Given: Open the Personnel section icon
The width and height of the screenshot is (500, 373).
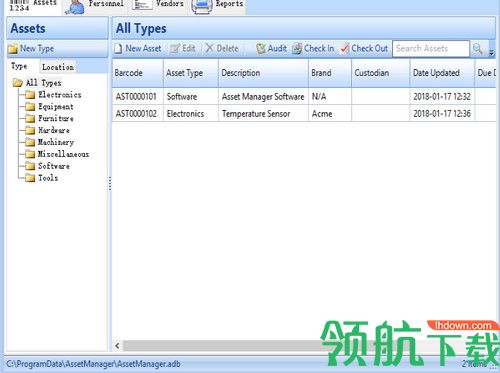Looking at the screenshot, I should [74, 7].
